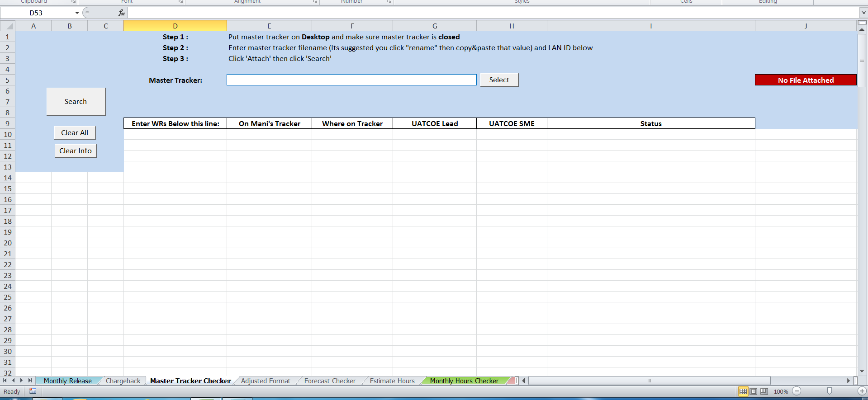Open the Chargeback sheet tab
868x400 pixels.
click(123, 381)
